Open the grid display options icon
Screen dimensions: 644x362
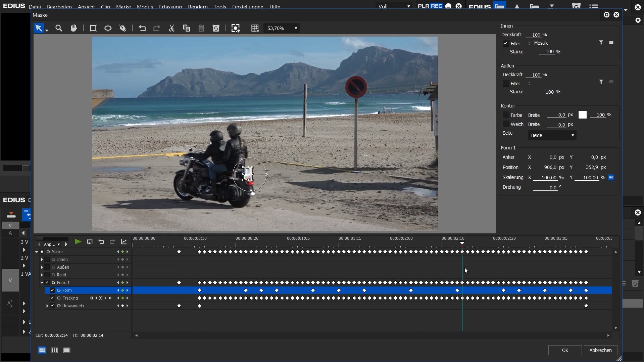point(255,28)
